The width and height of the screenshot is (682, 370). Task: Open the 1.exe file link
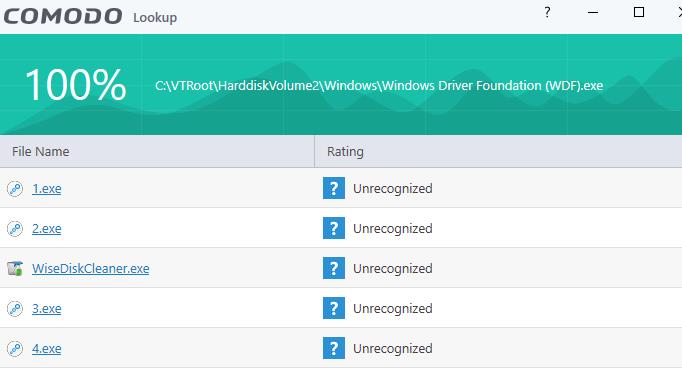pos(47,189)
